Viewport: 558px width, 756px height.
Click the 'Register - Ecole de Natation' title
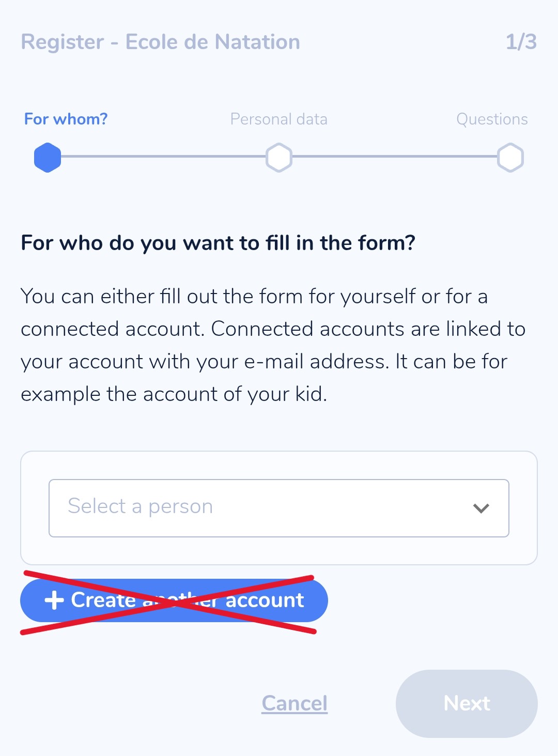coord(160,42)
